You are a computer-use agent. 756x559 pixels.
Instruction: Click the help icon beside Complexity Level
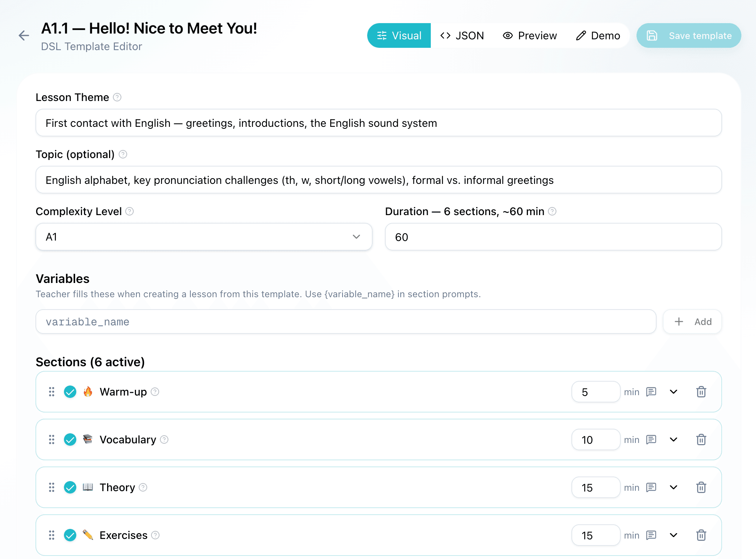coord(129,211)
